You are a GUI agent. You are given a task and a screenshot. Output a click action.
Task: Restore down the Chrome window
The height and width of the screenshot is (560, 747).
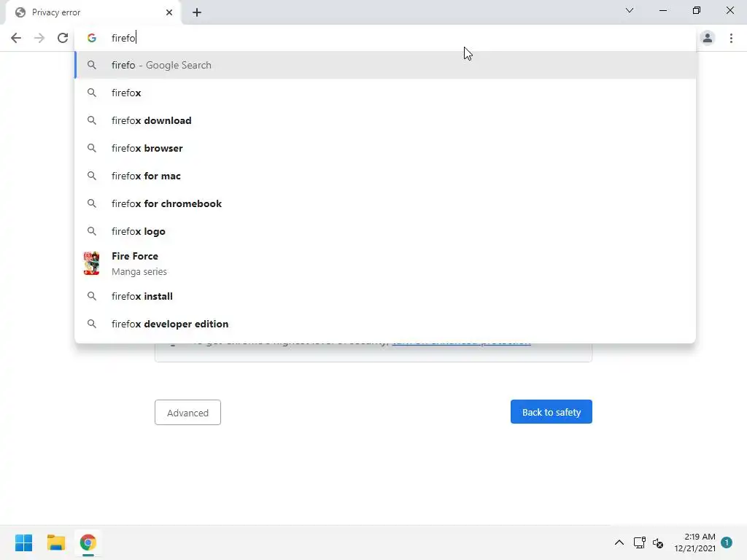point(697,10)
